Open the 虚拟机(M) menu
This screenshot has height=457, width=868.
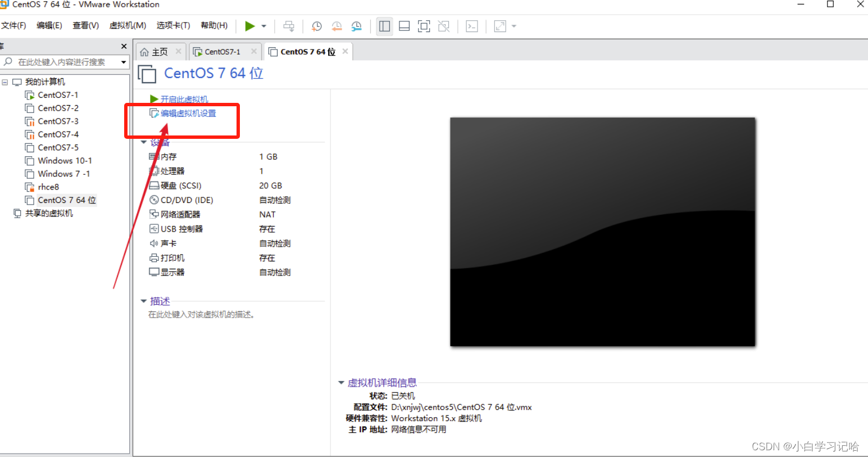pos(128,25)
